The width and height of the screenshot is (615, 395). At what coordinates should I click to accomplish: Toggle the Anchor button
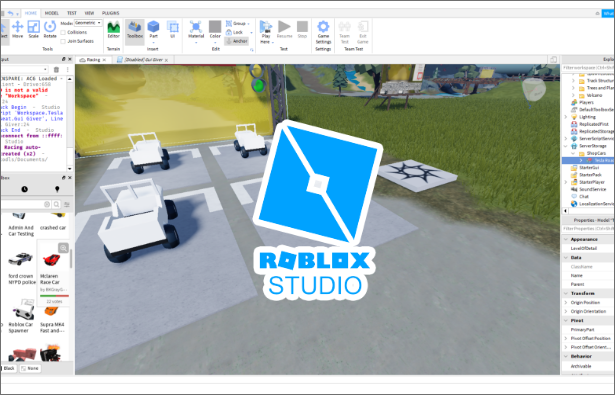[237, 41]
